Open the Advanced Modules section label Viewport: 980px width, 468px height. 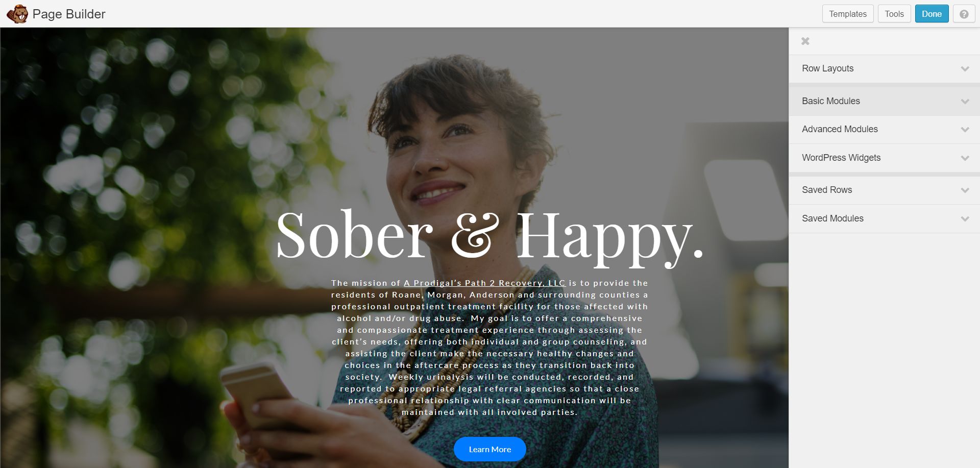click(x=840, y=129)
